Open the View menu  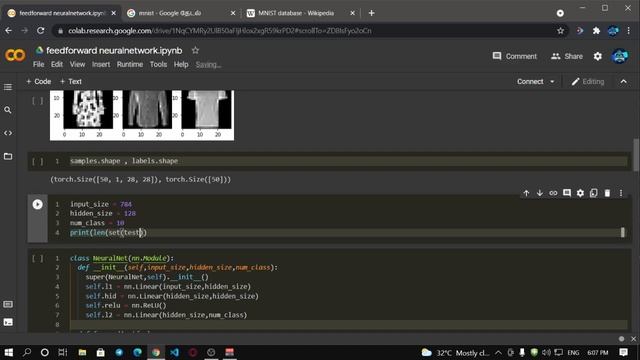(77, 64)
